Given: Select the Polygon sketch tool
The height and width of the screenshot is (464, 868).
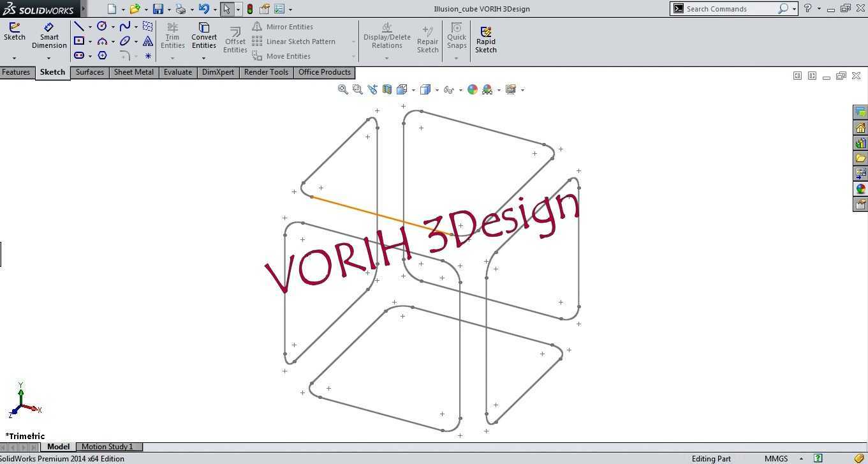Looking at the screenshot, I should coord(102,56).
